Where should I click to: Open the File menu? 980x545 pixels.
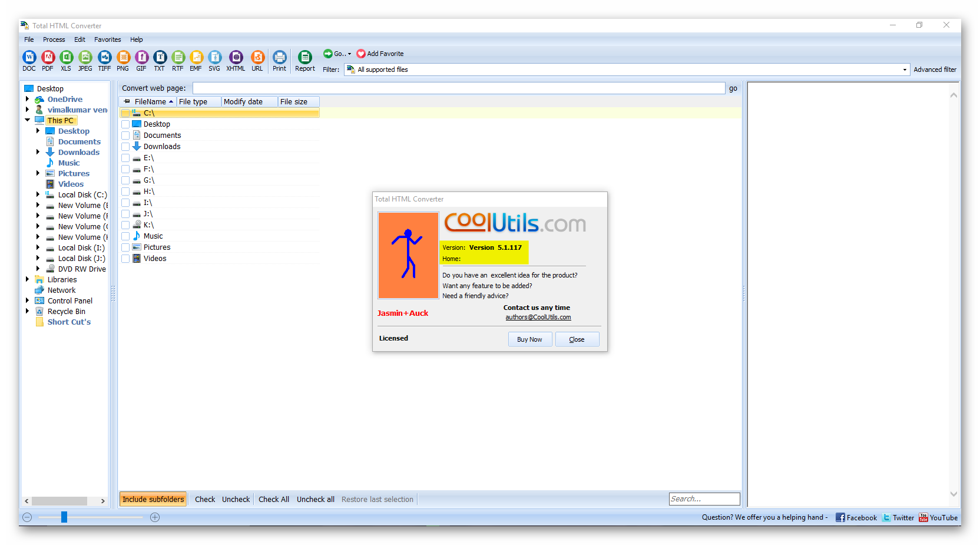point(29,39)
